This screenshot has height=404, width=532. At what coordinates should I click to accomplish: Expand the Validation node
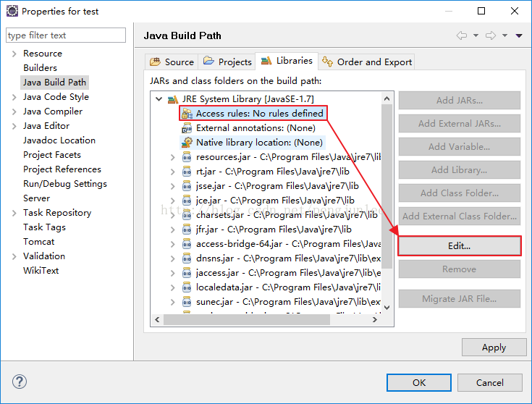[x=14, y=256]
